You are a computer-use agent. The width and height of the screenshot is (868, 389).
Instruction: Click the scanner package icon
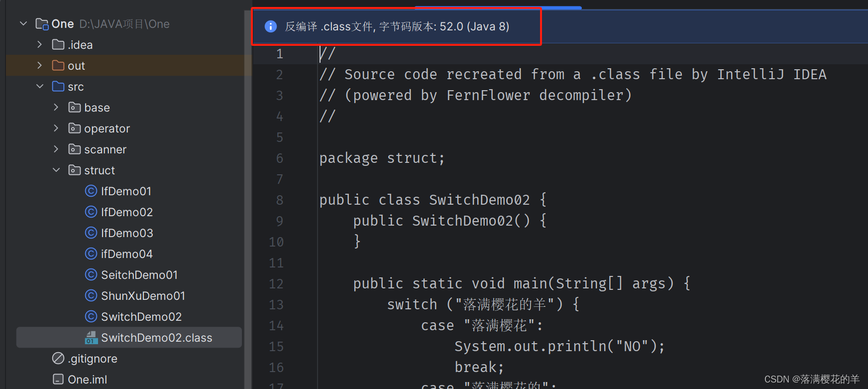pos(75,149)
